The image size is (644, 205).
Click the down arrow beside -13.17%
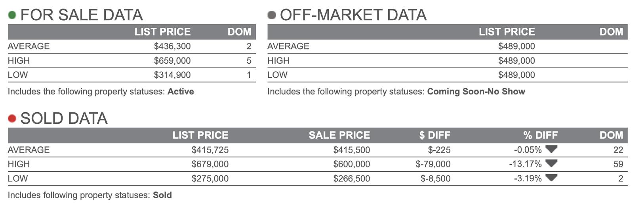(x=551, y=163)
